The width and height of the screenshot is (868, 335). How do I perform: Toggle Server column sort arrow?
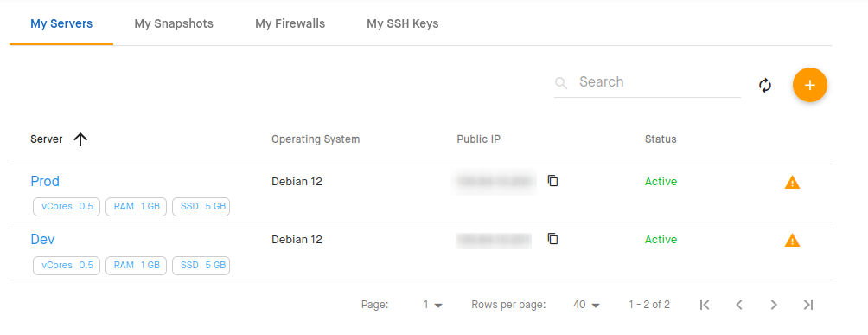coord(80,139)
